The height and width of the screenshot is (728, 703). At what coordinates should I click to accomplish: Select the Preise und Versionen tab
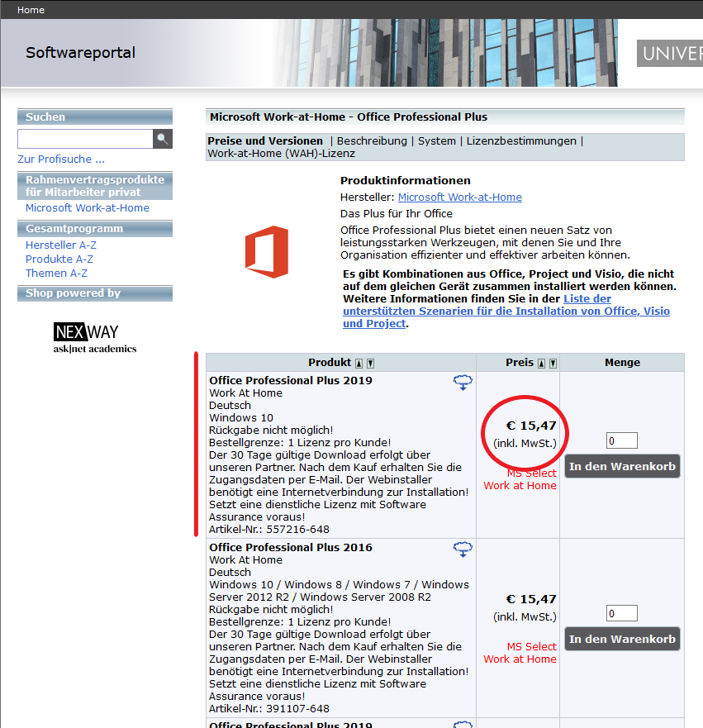[265, 141]
